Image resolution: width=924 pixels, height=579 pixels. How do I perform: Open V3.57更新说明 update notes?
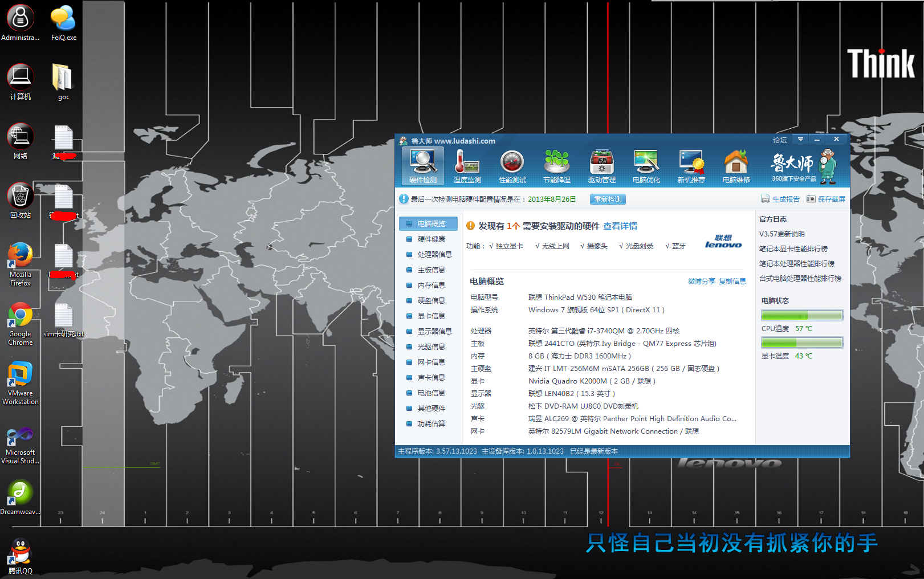tap(782, 234)
